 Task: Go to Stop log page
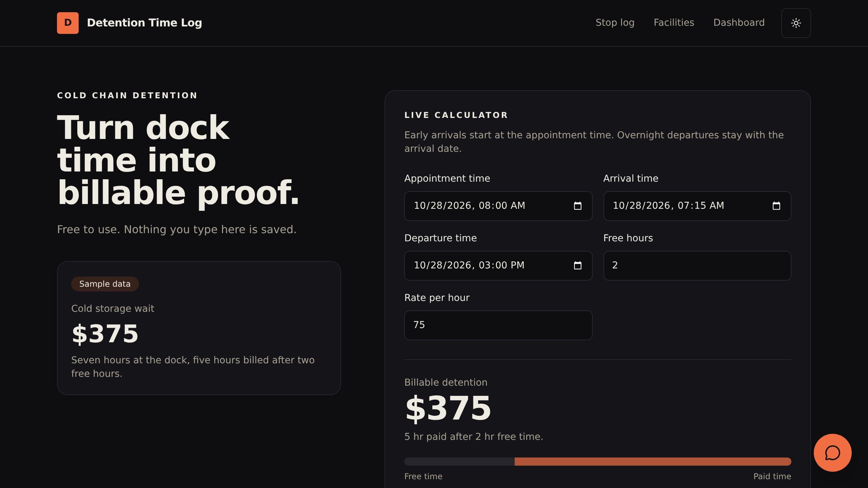[615, 23]
